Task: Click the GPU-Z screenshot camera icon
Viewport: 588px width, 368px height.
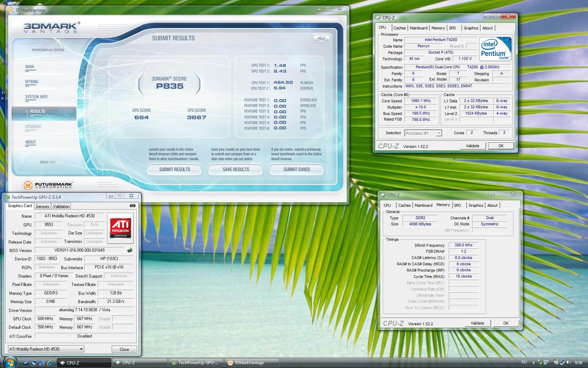Action: tap(133, 206)
